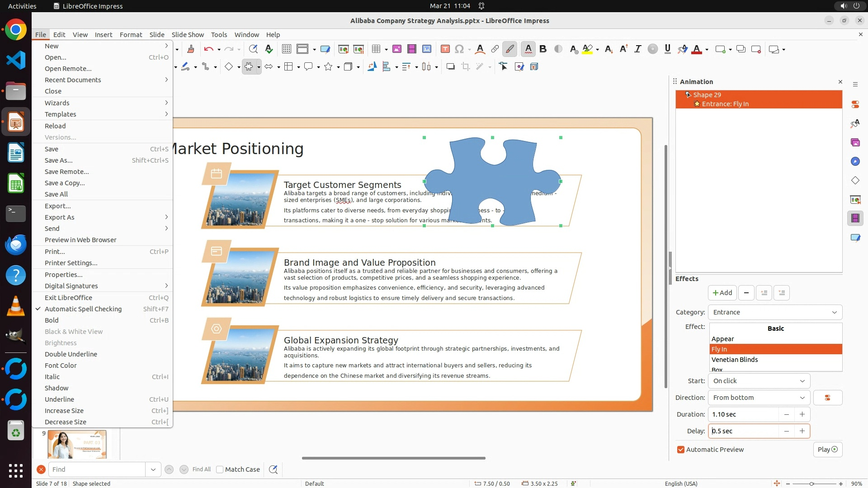Click the Crop Image tool

[465, 67]
